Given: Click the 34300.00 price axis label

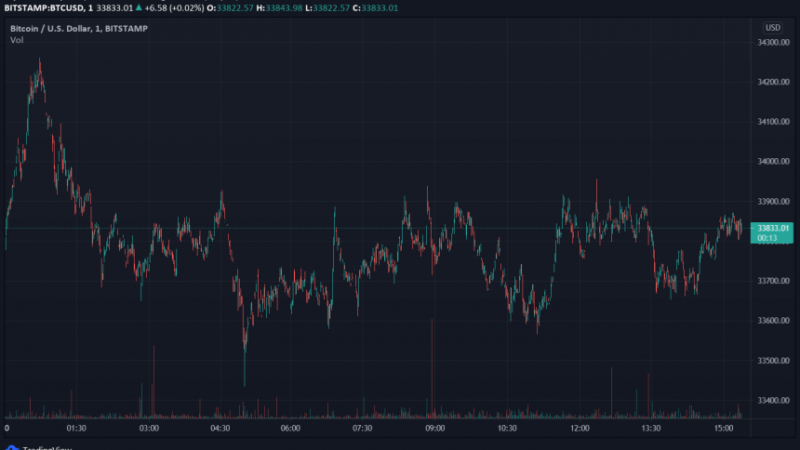Looking at the screenshot, I should point(773,42).
